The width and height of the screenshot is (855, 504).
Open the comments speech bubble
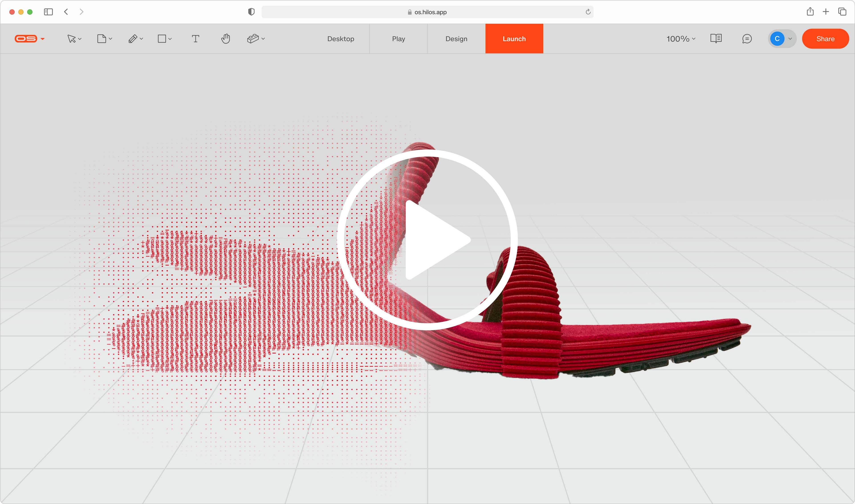click(x=747, y=39)
